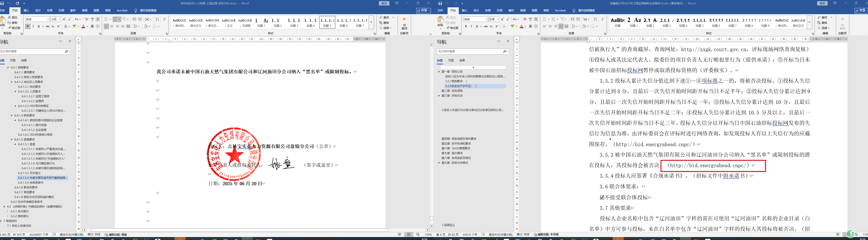Click the left navigation pane search field
Viewport: 868px width, 240px height.
tap(32, 51)
